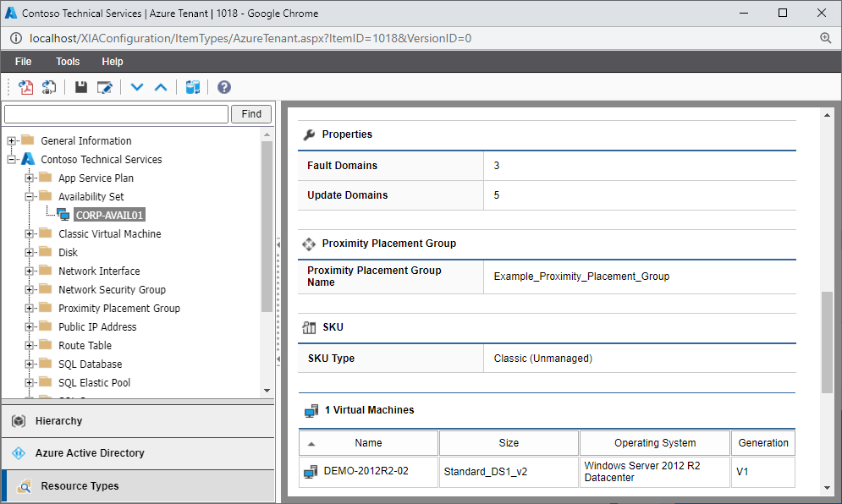842x504 pixels.
Task: Click the Azure icon beside Contoso Technical Services
Action: (x=28, y=159)
